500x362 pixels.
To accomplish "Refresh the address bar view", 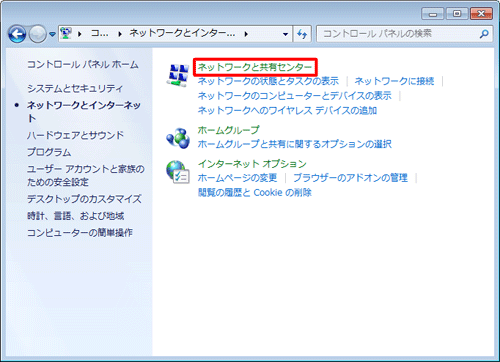I will (302, 34).
